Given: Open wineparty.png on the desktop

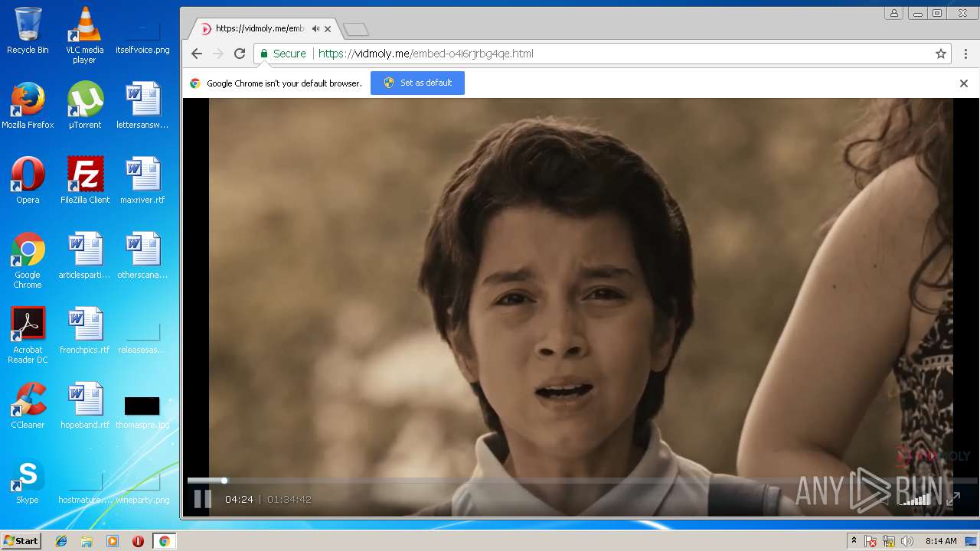Looking at the screenshot, I should [142, 487].
